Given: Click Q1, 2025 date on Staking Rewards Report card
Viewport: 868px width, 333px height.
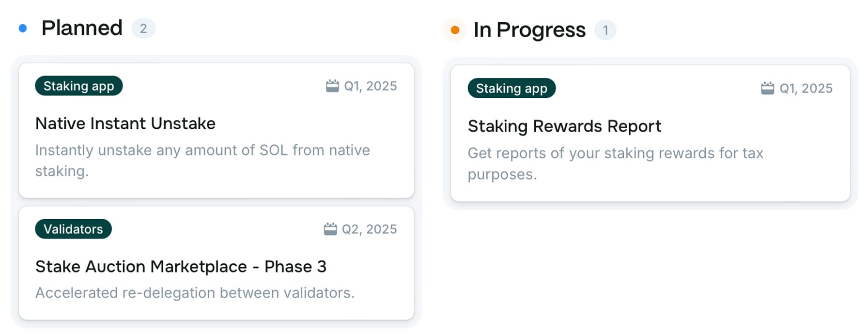Looking at the screenshot, I should click(x=806, y=89).
